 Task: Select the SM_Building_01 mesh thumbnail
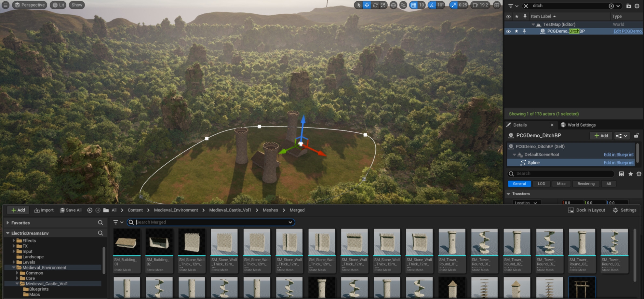coord(127,242)
